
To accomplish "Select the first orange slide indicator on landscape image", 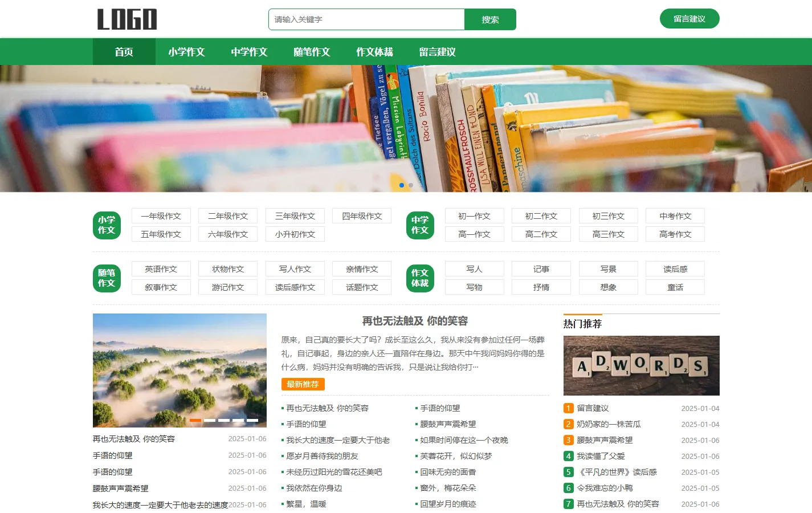I will [195, 421].
